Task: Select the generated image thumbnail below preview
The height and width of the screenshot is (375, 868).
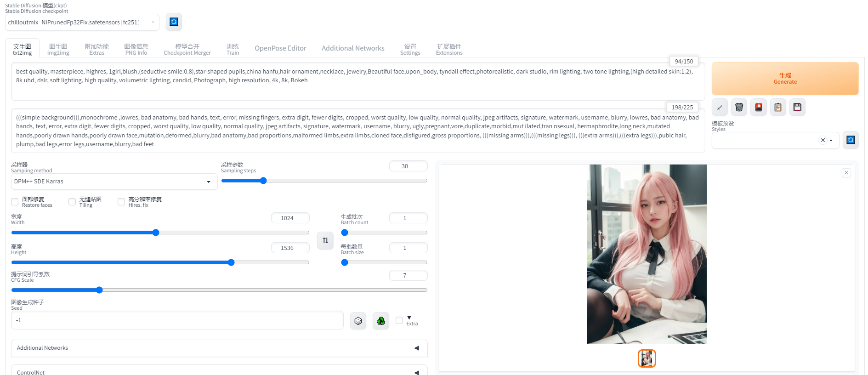Action: pos(647,358)
